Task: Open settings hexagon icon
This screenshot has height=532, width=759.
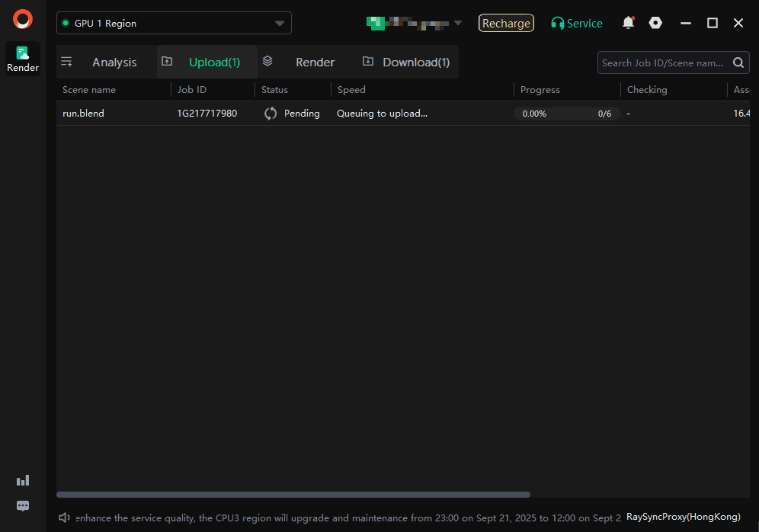Action: (x=655, y=23)
